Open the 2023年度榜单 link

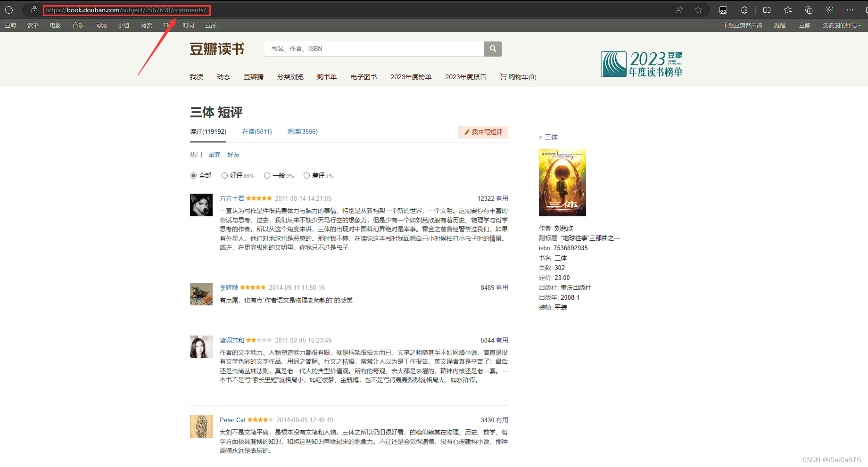click(411, 77)
